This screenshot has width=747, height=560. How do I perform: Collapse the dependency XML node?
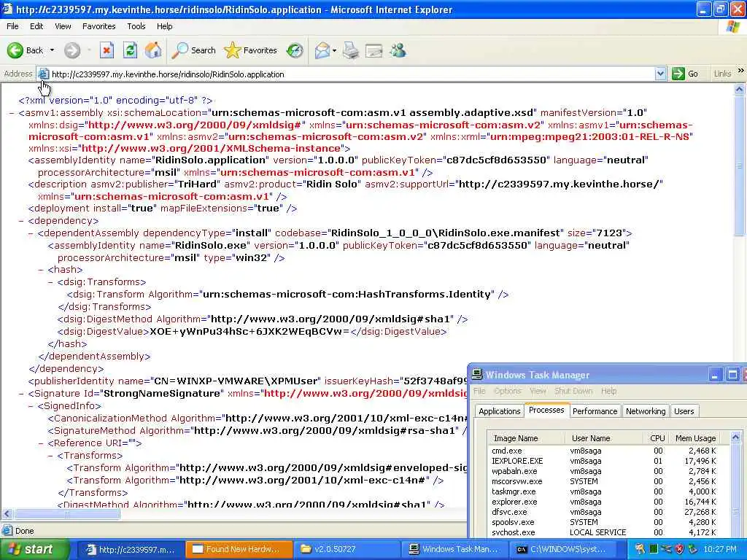[x=21, y=221]
